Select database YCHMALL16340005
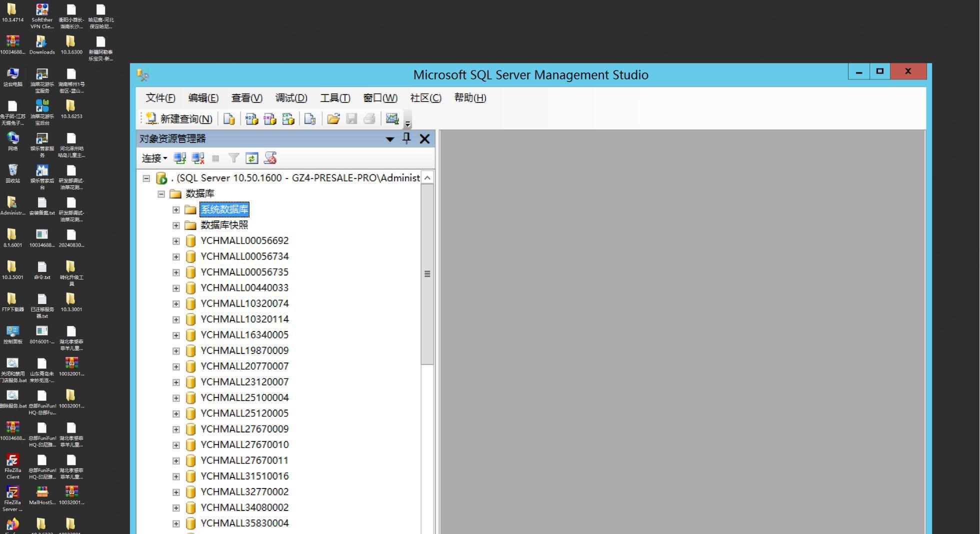The image size is (980, 534). [x=244, y=335]
